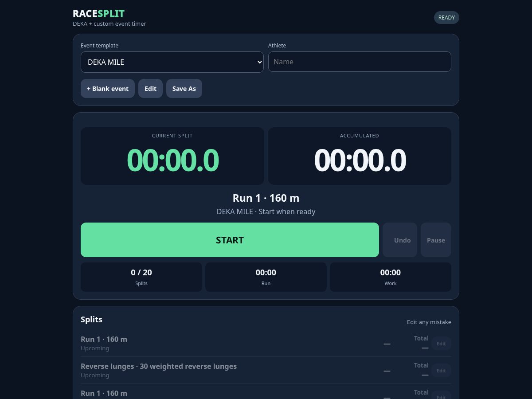The image size is (532, 399).
Task: Click the Athlete name input field
Action: [x=360, y=62]
